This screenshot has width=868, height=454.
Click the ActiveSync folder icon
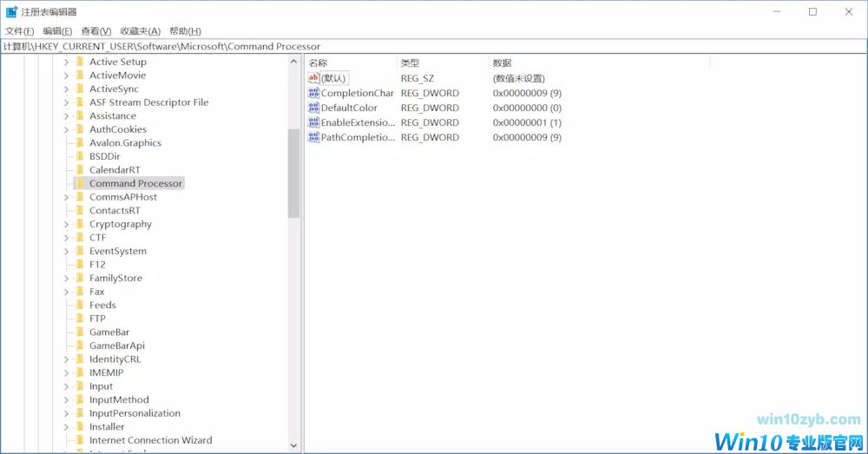tap(80, 89)
